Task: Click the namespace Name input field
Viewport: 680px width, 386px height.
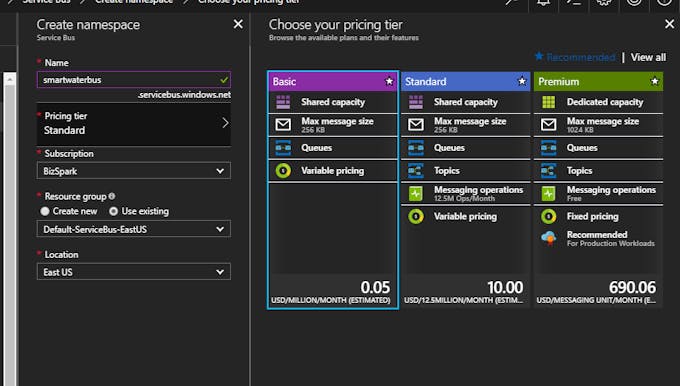Action: click(134, 80)
